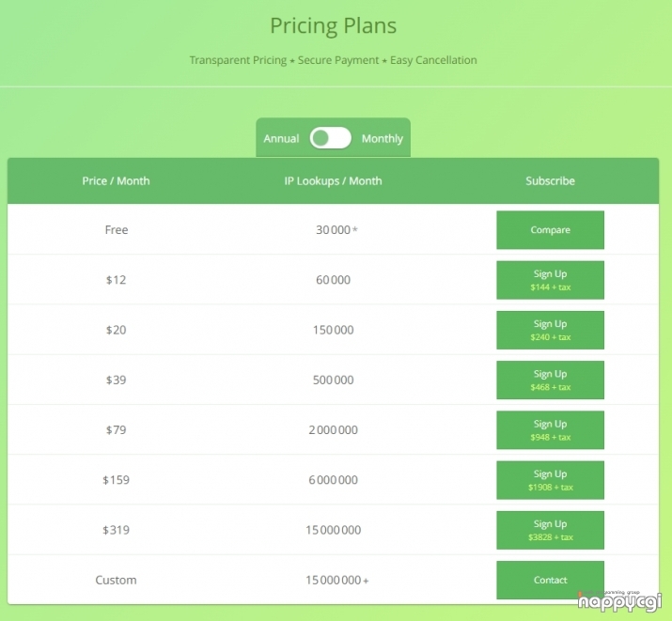Screen dimensions: 672x621
Task: Select the Annual billing label
Action: 281,139
